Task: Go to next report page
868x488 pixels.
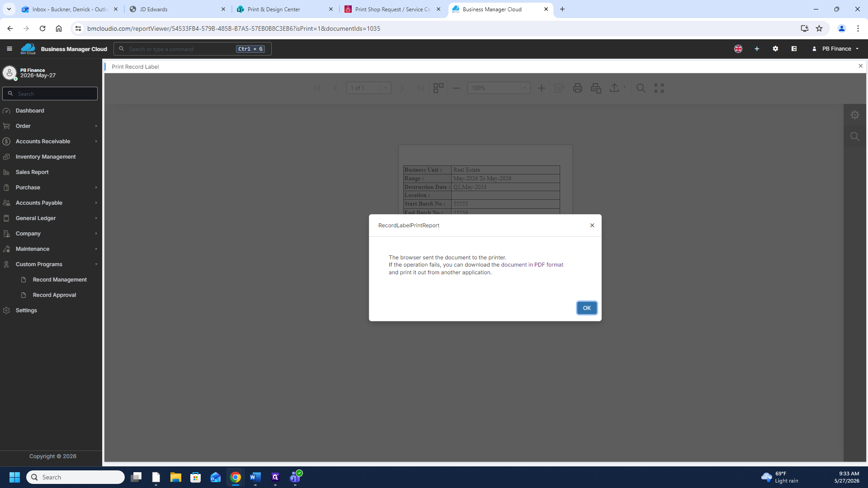Action: click(402, 88)
